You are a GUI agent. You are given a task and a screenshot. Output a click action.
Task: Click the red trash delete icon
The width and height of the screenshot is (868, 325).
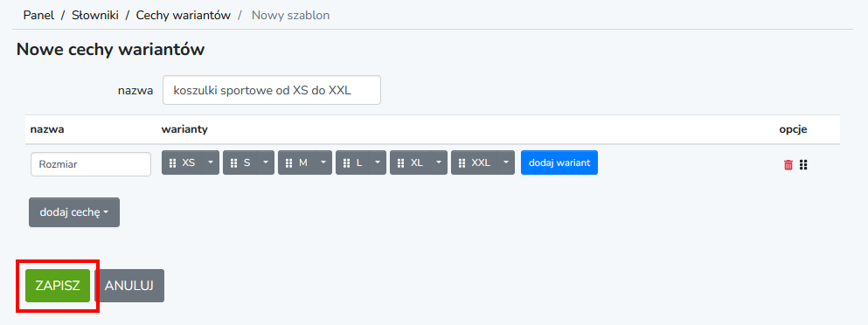click(x=788, y=164)
